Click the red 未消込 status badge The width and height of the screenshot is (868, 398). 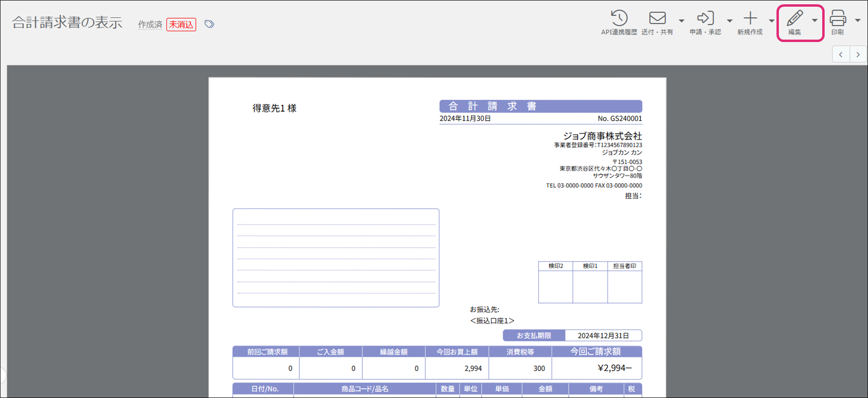tap(181, 24)
